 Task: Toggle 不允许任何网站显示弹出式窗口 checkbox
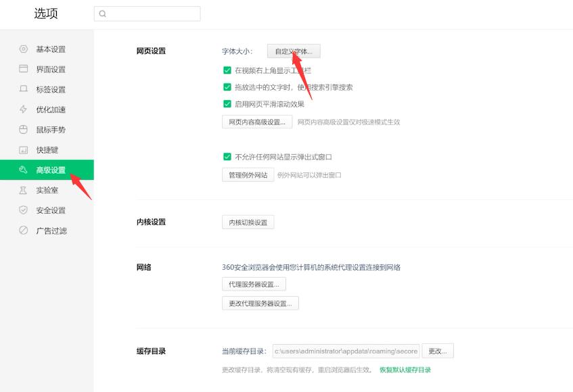(227, 157)
